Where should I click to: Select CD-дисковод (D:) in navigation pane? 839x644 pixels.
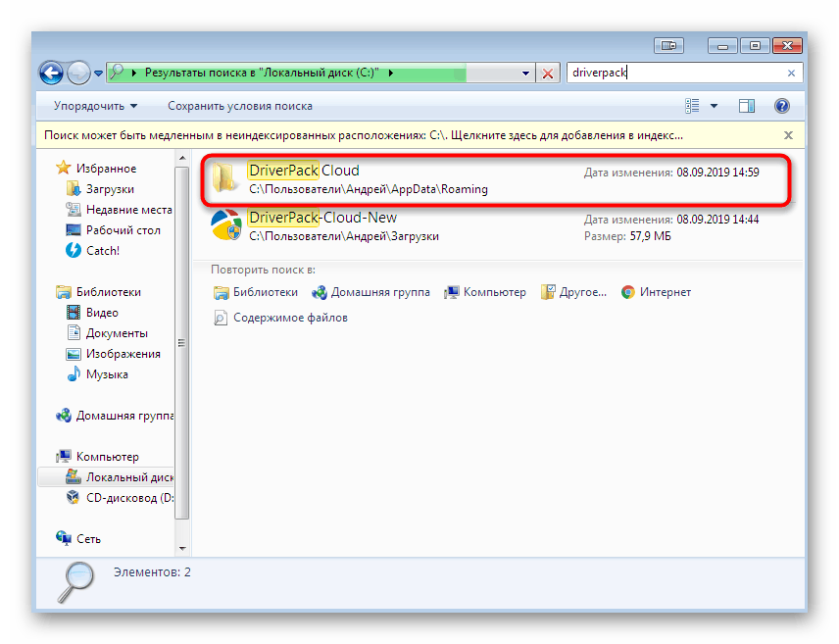tap(129, 498)
